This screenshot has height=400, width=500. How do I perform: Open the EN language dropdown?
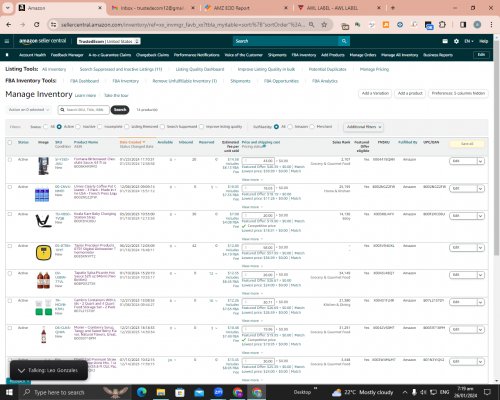click(x=469, y=41)
